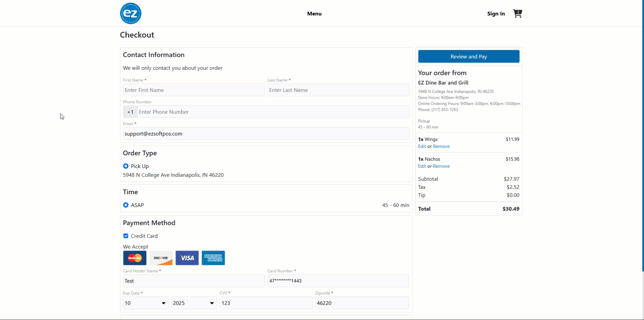Click the 45 - 60 min estimate beside ASAP
This screenshot has width=644, height=320.
coord(396,205)
